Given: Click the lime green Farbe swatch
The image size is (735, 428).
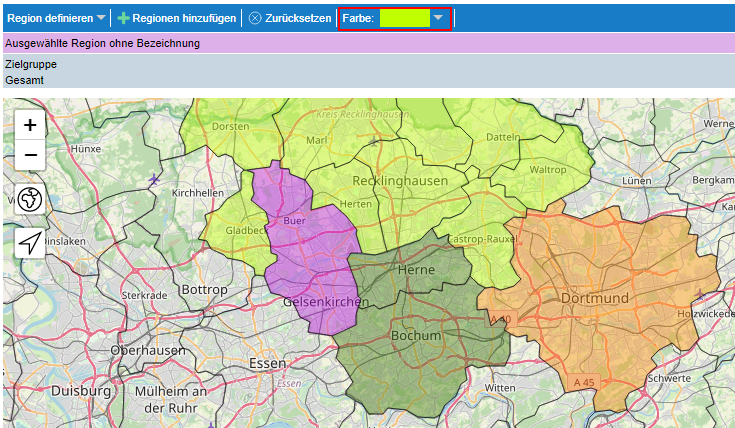Looking at the screenshot, I should 404,18.
